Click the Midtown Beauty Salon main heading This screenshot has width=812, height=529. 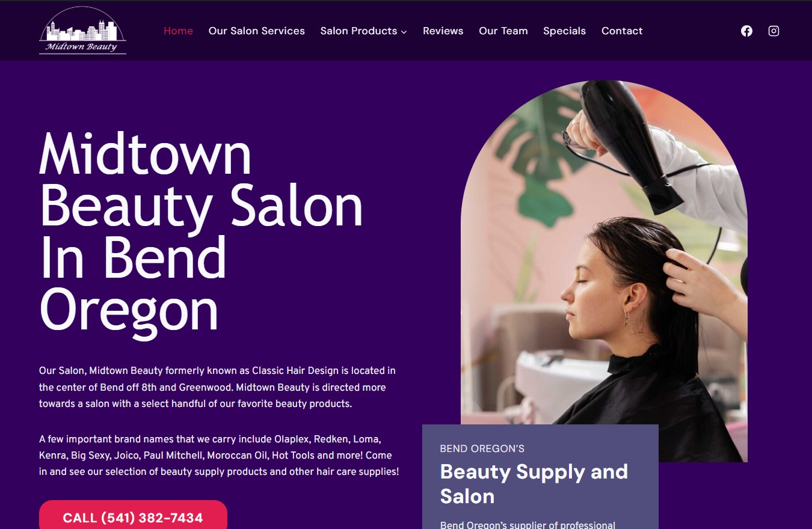(201, 231)
